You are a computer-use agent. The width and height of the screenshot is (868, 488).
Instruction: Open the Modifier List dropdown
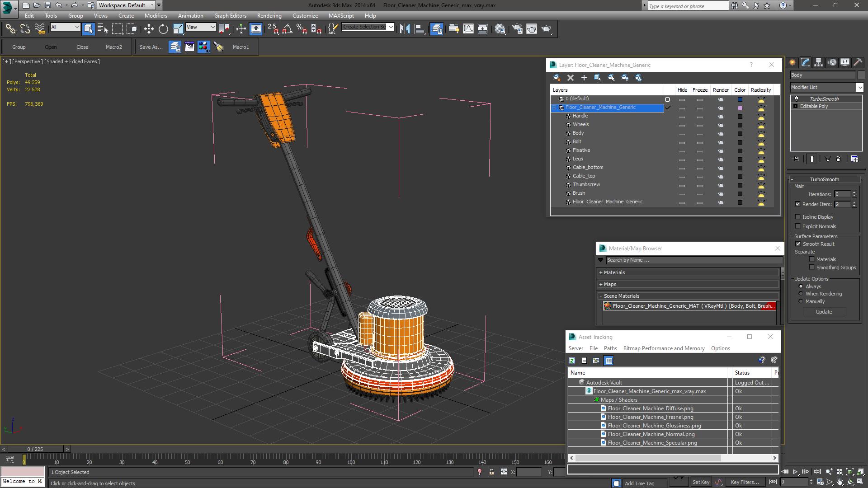[x=859, y=87]
